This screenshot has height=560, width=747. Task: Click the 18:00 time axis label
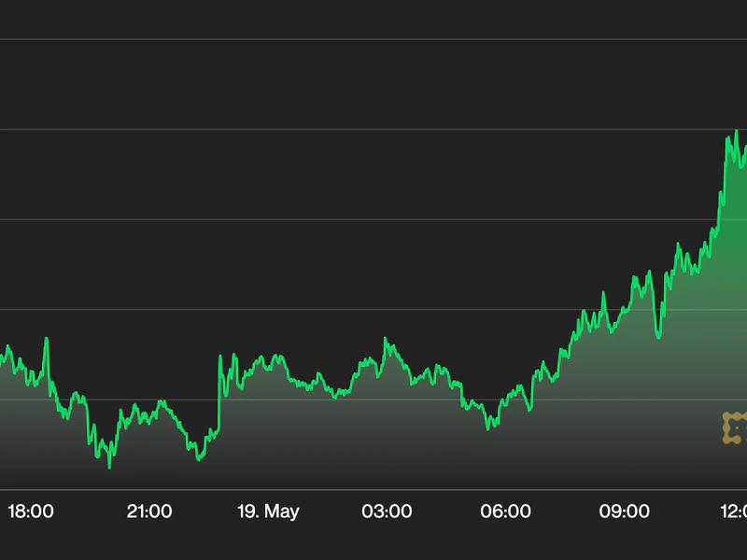tap(31, 511)
